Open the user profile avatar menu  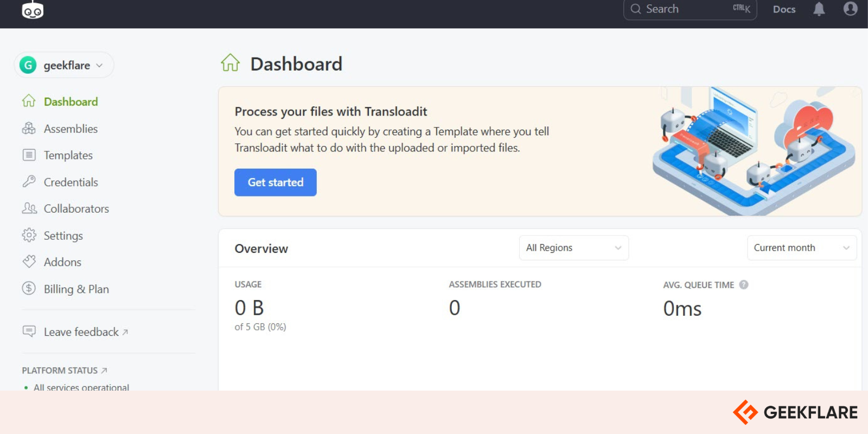point(851,9)
